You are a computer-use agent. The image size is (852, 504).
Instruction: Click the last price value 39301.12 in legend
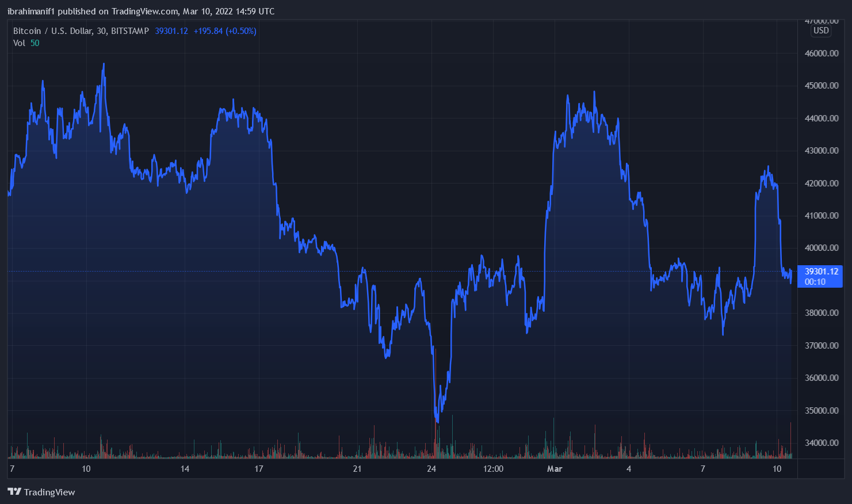[171, 31]
